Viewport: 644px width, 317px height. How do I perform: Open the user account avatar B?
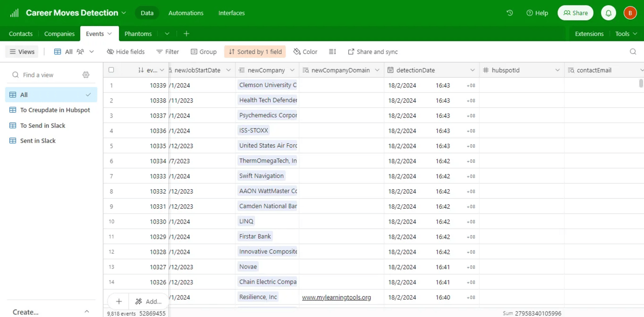coord(630,13)
